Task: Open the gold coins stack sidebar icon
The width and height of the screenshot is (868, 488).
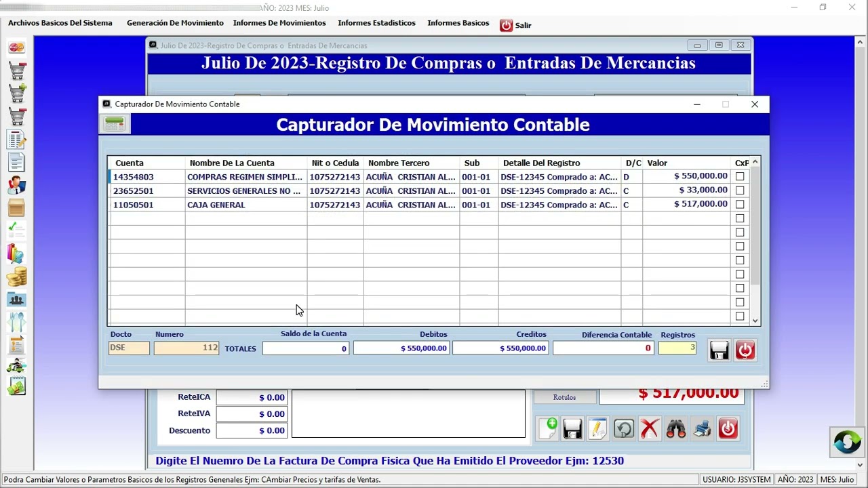Action: (x=16, y=276)
